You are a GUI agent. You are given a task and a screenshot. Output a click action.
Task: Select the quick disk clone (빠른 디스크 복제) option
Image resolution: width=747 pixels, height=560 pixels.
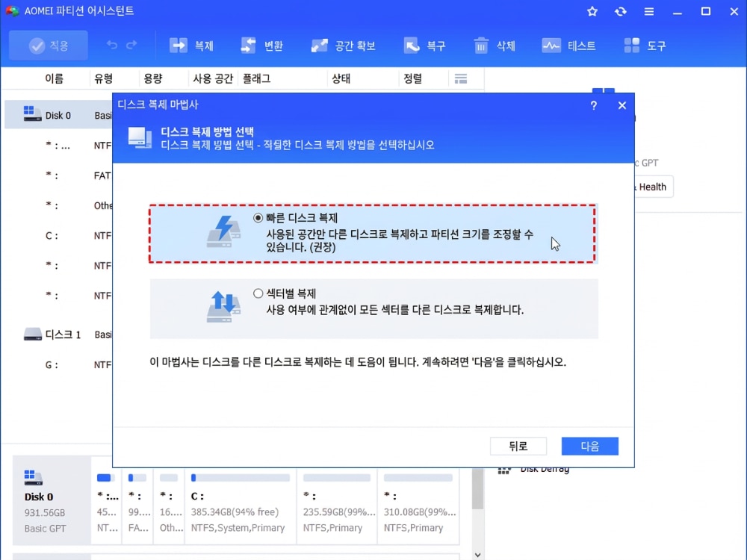tap(258, 218)
